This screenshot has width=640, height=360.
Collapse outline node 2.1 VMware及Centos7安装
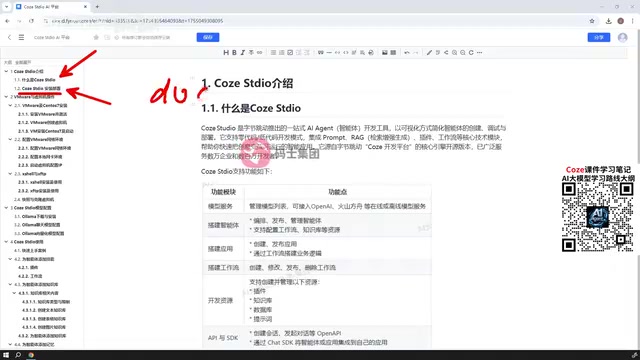(10, 105)
